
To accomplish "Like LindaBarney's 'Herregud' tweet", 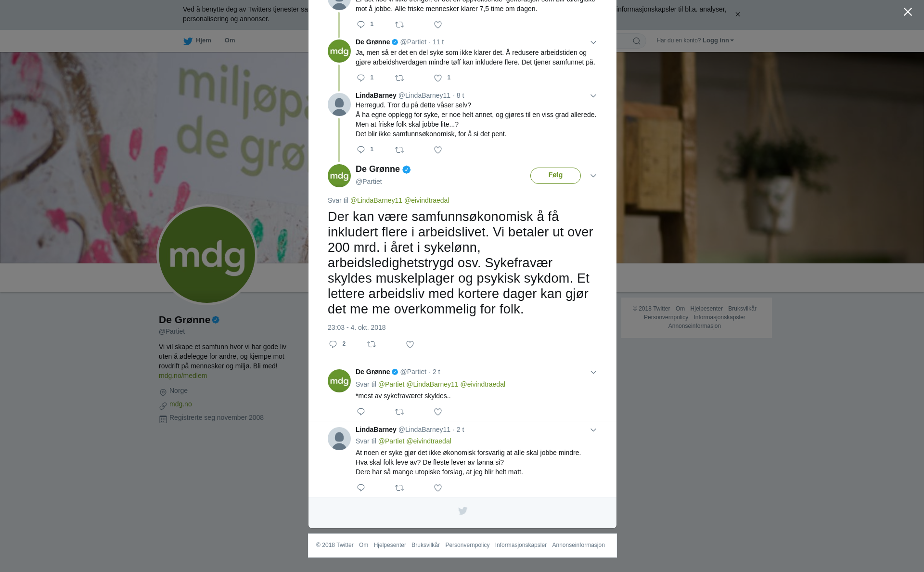I will pos(438,150).
